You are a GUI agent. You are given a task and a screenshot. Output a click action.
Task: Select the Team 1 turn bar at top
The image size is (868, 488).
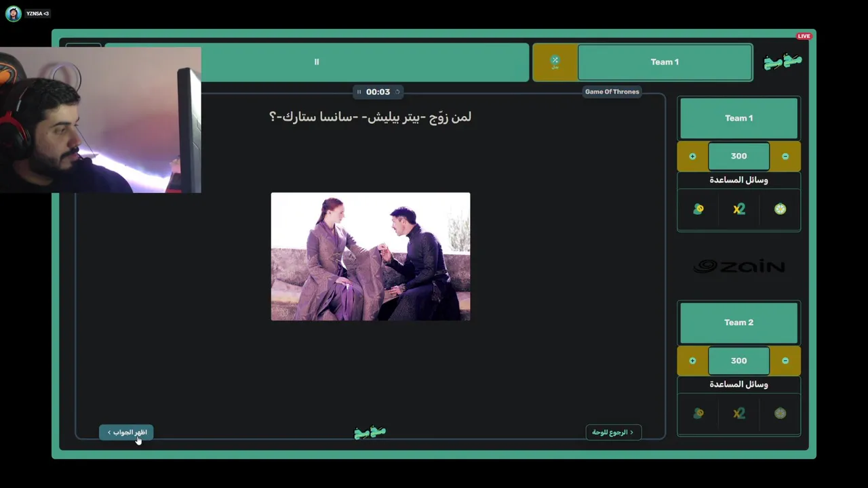pyautogui.click(x=665, y=62)
